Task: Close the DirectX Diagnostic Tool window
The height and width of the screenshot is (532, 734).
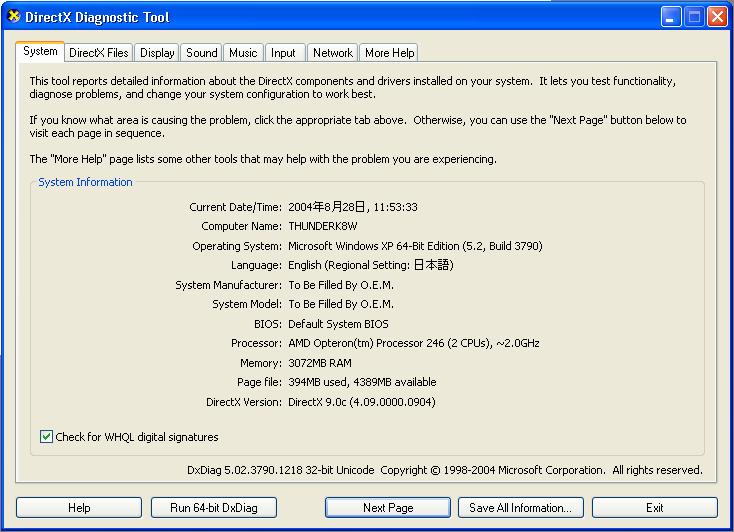Action: [717, 17]
